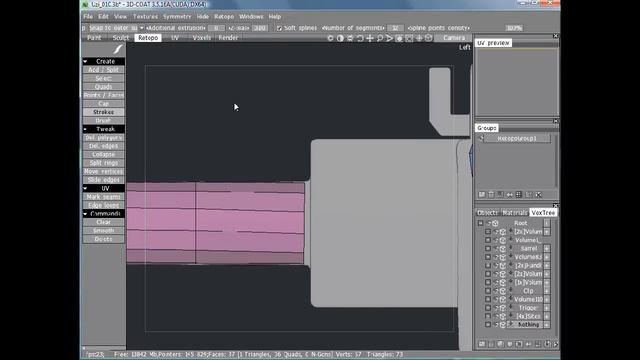The width and height of the screenshot is (640, 360).
Task: Open the Retopo menu in menu bar
Action: point(224,17)
